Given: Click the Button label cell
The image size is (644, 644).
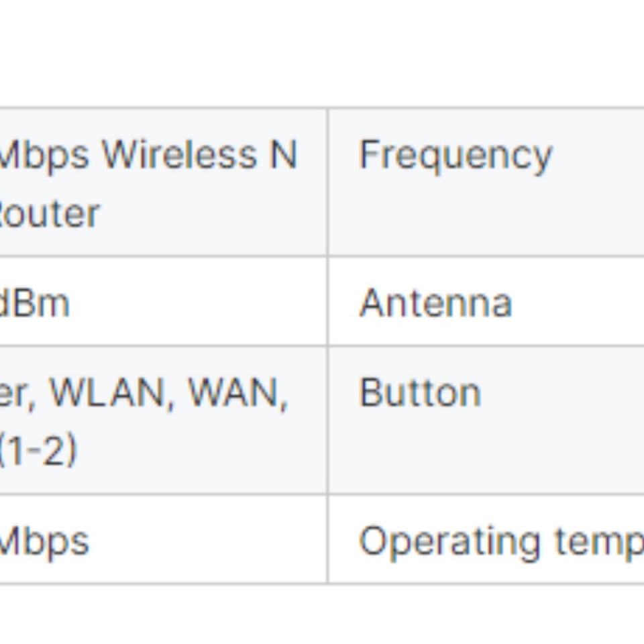Looking at the screenshot, I should (x=420, y=393).
